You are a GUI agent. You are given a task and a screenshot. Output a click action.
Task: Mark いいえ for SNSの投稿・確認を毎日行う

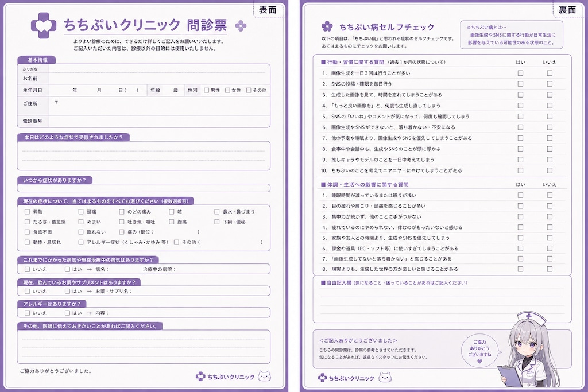coord(550,84)
